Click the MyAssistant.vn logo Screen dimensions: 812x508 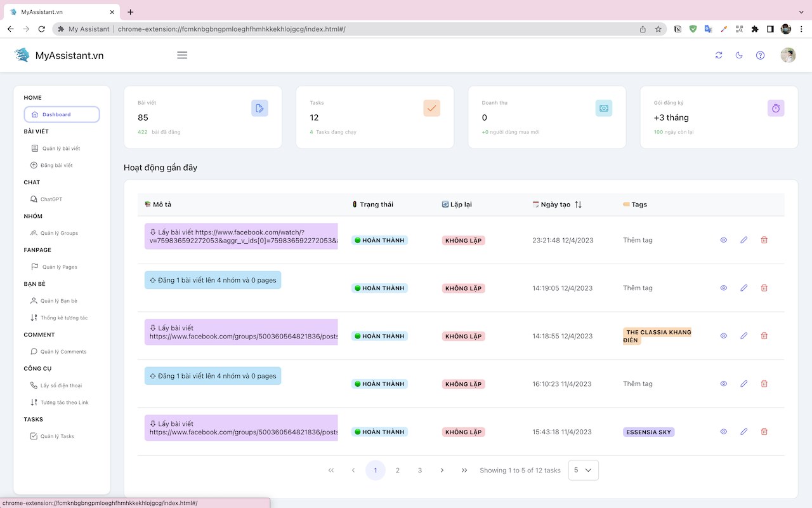click(x=59, y=55)
